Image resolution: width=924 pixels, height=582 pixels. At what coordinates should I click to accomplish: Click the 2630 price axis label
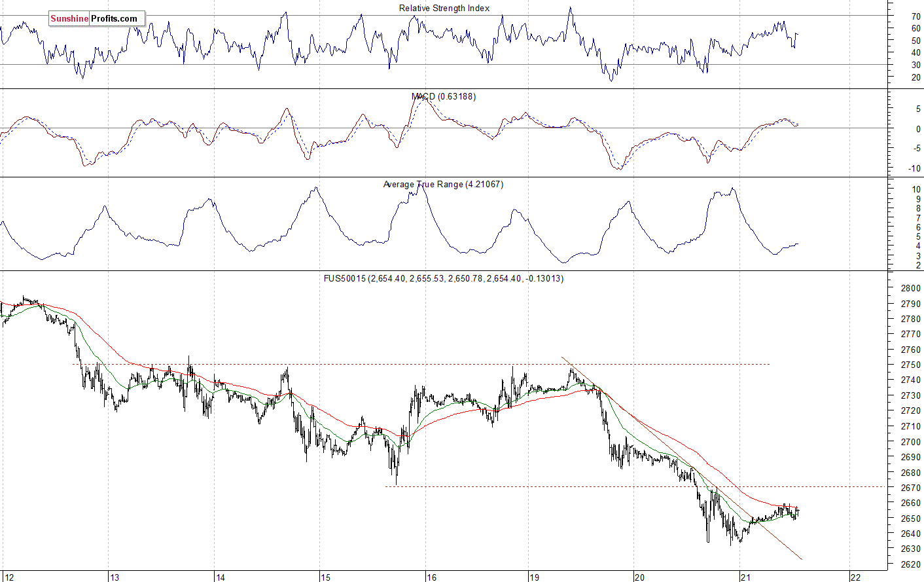911,549
